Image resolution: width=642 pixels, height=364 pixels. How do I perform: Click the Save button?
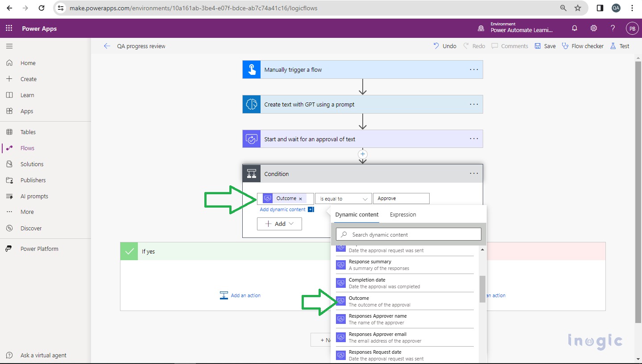point(545,46)
